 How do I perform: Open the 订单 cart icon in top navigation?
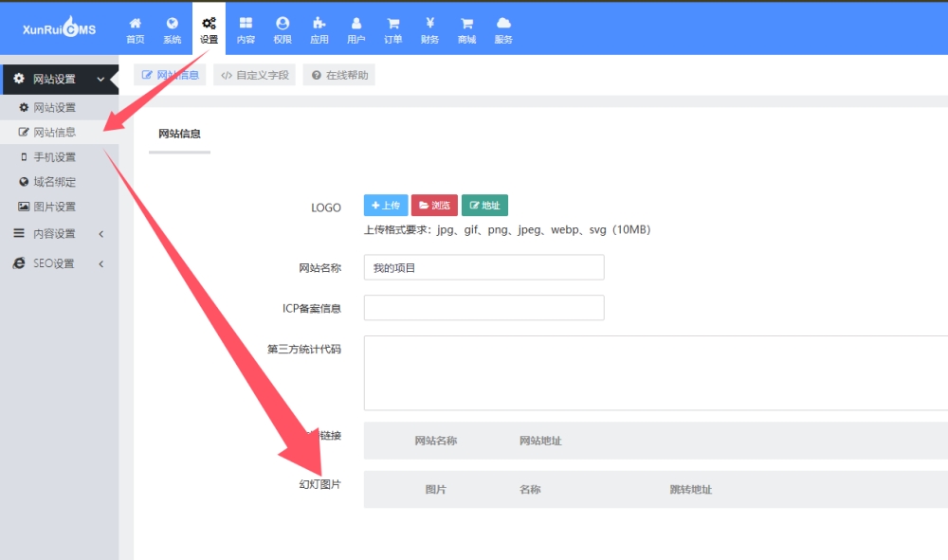(393, 23)
